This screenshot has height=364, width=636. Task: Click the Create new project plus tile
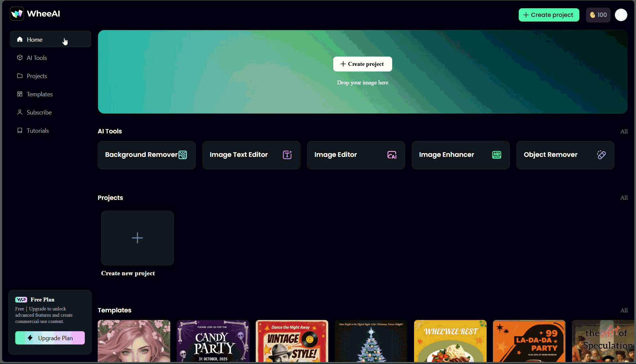point(137,238)
